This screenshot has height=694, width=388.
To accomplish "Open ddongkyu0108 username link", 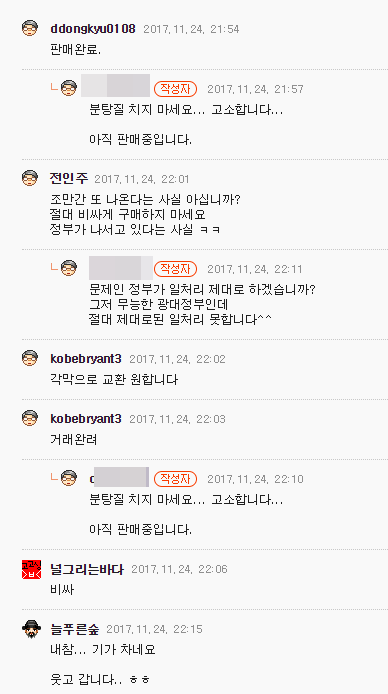I will [x=93, y=29].
